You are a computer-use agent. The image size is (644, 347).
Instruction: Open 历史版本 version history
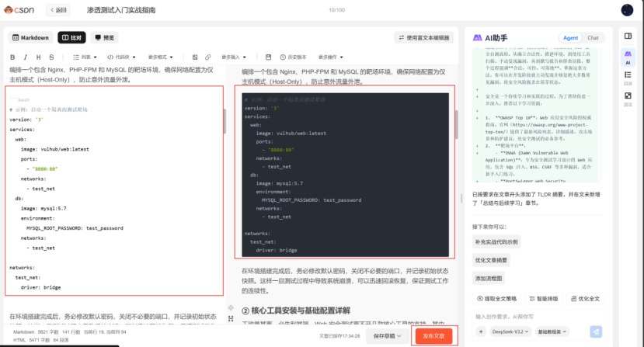[293, 57]
